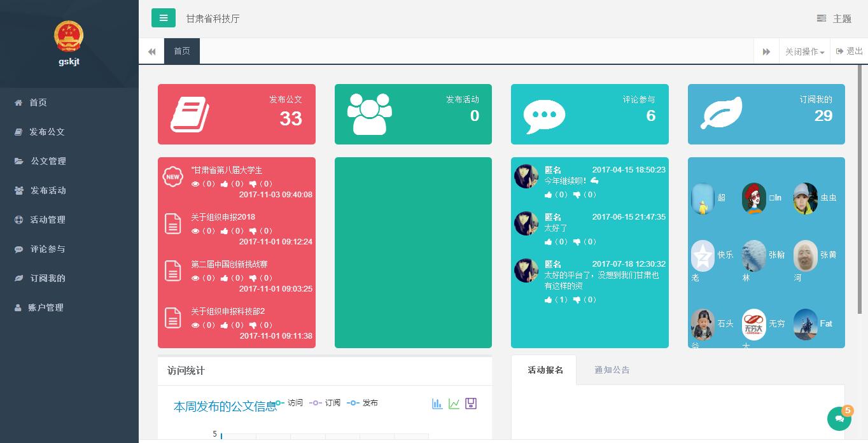Viewport: 868px width, 443px height.
Task: Open the chat bubble with 5 badge
Action: pyautogui.click(x=839, y=418)
